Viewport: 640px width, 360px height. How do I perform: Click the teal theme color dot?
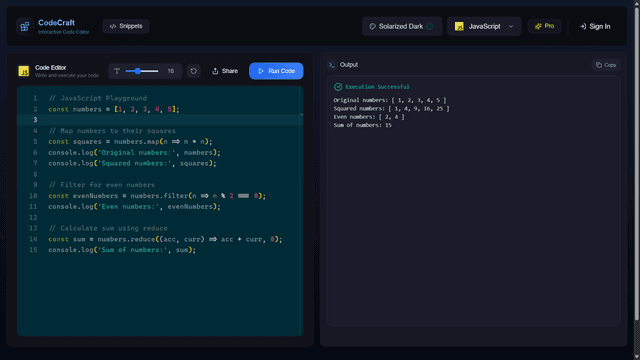click(430, 27)
